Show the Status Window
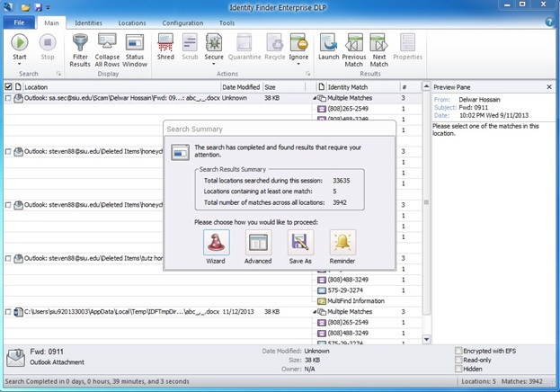Screen dimensions: 560x392 click(x=135, y=50)
